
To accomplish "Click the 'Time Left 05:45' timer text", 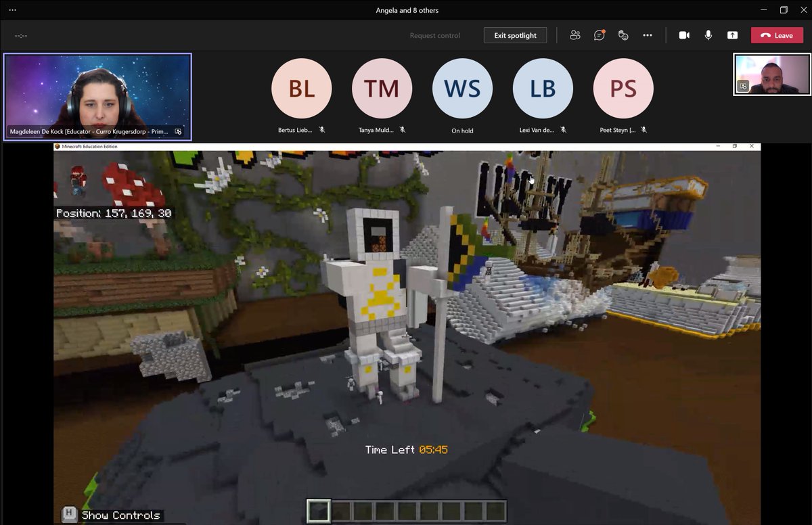I will pos(406,450).
